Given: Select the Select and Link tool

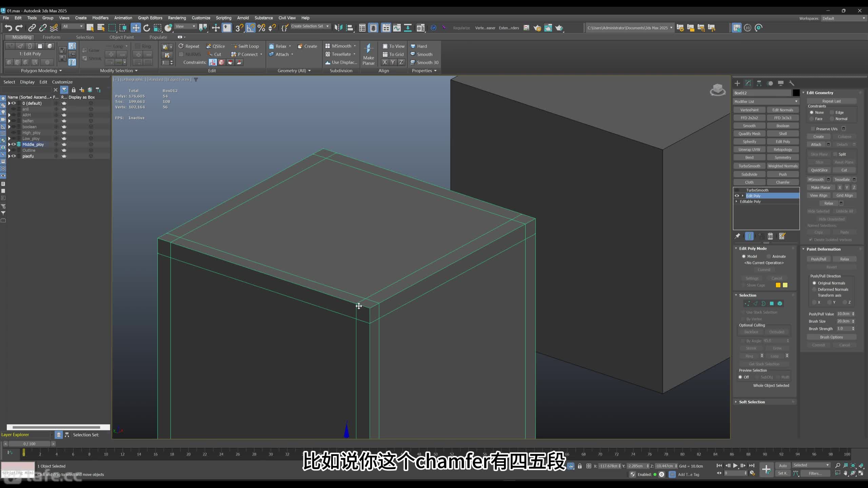Looking at the screenshot, I should tap(32, 28).
